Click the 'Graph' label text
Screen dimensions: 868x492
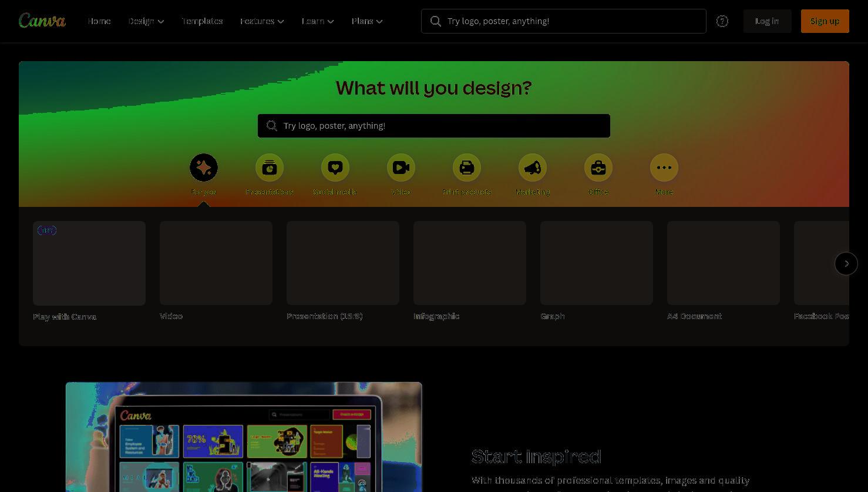(x=553, y=316)
